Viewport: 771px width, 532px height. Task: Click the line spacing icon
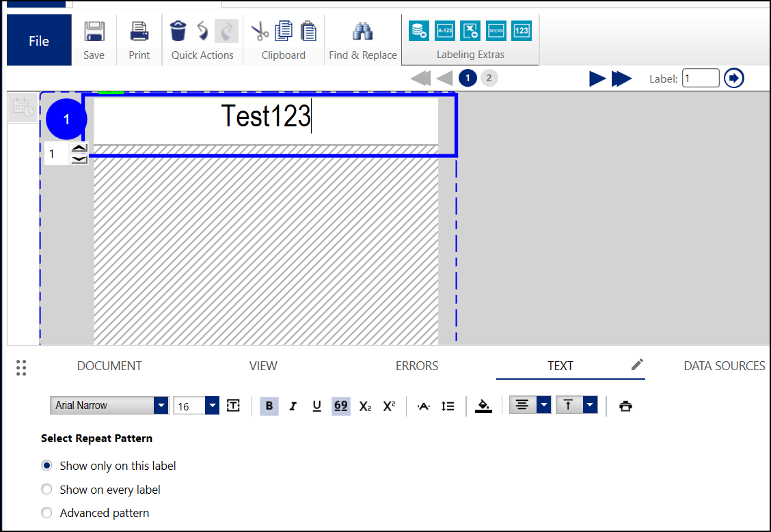(x=448, y=406)
